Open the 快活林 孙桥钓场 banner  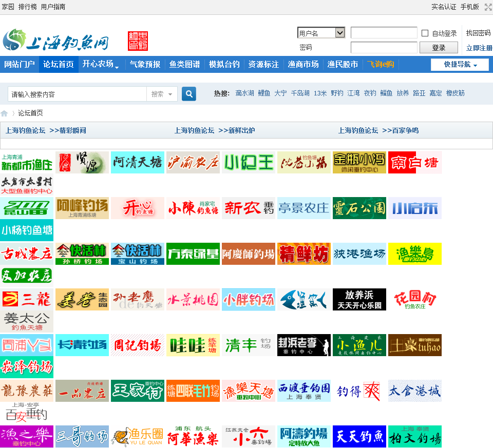coord(82,254)
